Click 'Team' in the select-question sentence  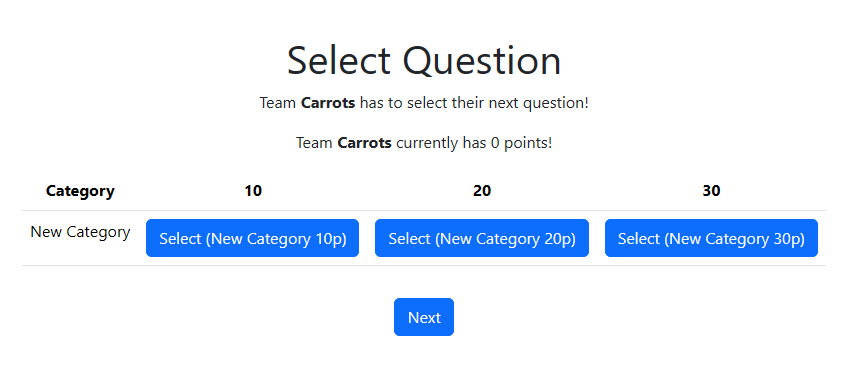point(278,103)
